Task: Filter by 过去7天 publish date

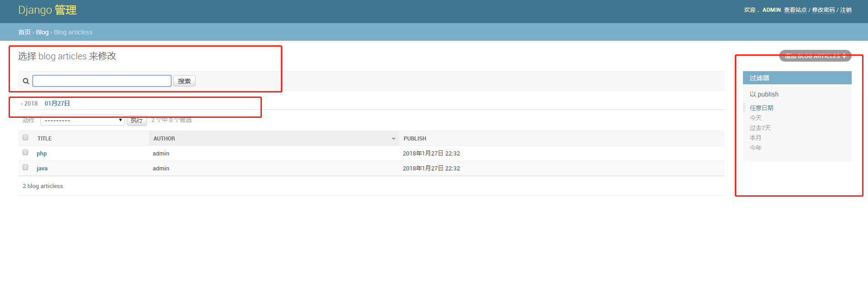Action: (x=760, y=128)
